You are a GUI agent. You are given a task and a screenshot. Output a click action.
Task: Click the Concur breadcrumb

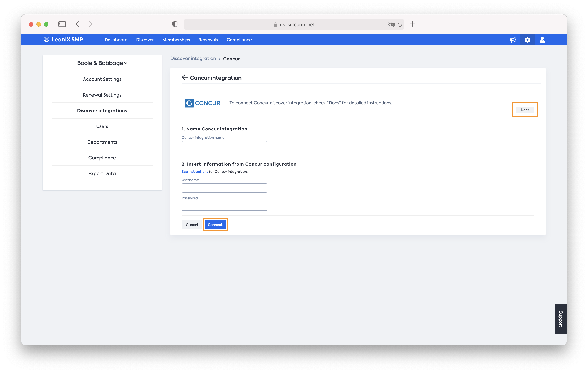[x=231, y=59]
